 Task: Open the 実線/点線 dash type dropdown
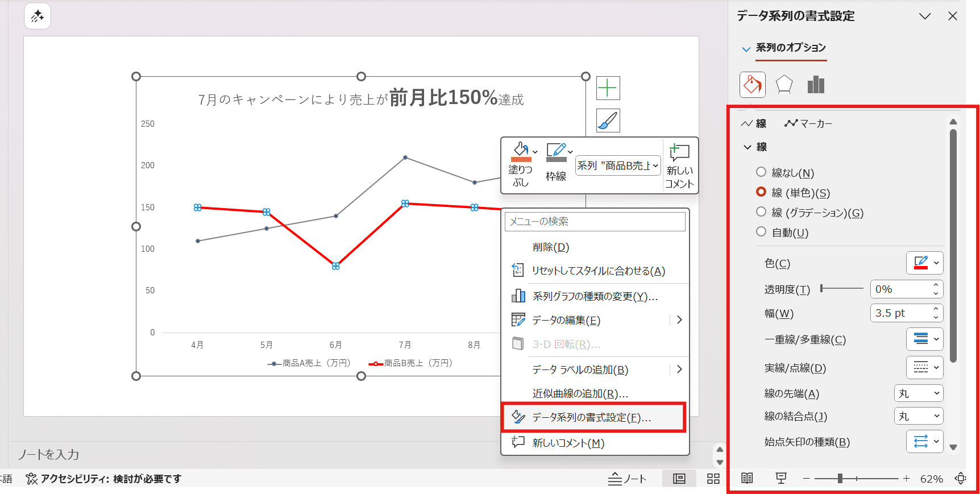click(x=924, y=368)
